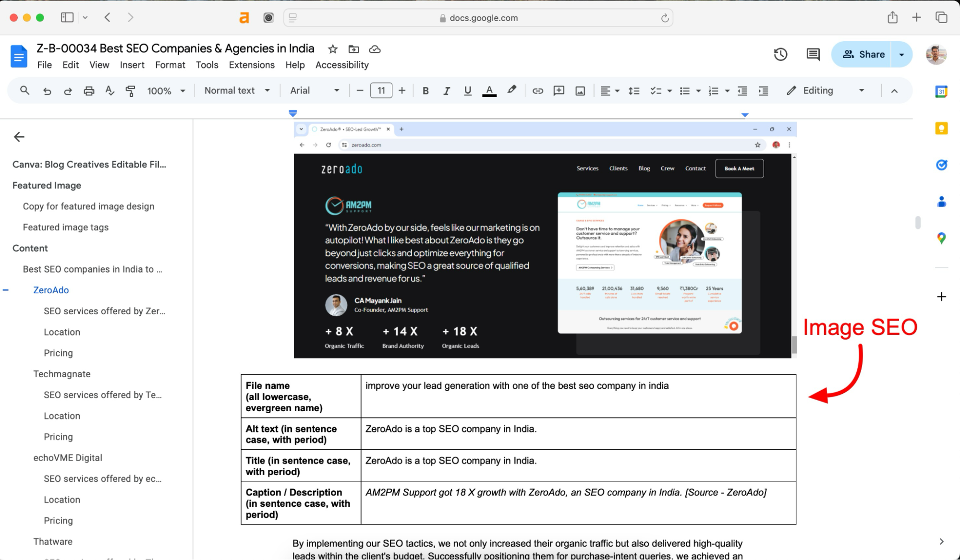Open the Insert menu

pos(132,65)
